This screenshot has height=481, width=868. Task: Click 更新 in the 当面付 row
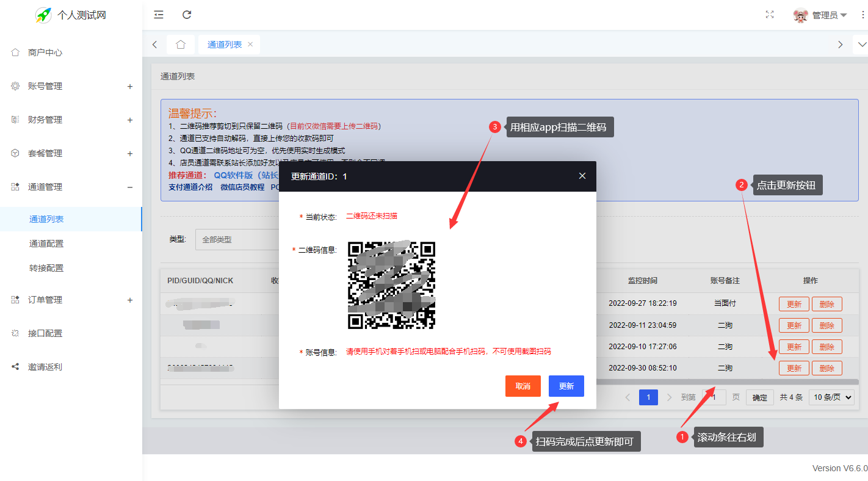click(794, 304)
